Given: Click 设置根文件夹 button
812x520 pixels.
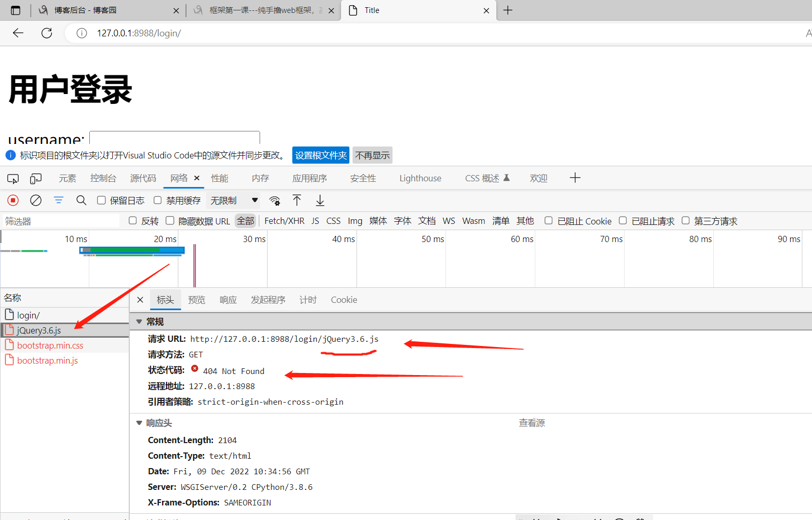Looking at the screenshot, I should (321, 155).
